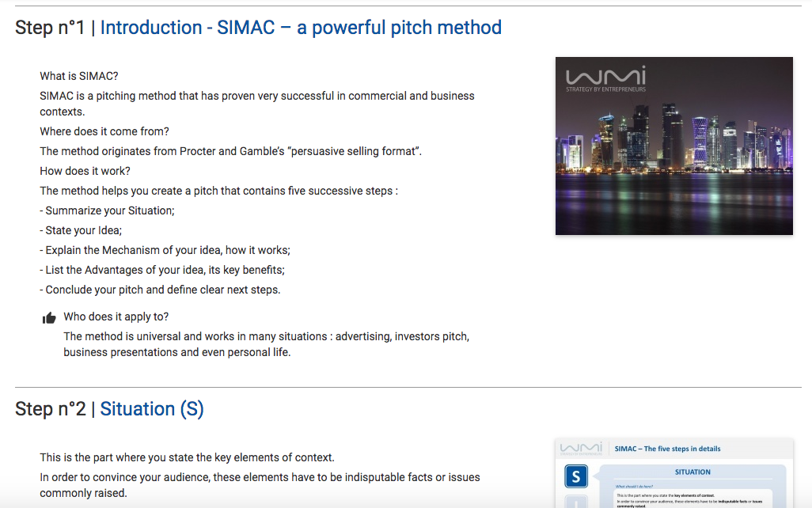Open the WMI city skyline image
The image size is (812, 508).
674,146
